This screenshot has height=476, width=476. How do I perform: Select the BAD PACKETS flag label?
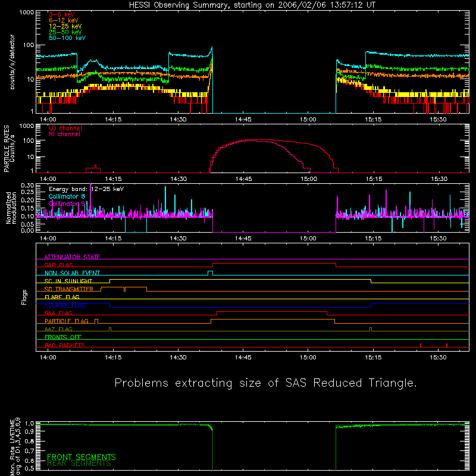[65, 345]
